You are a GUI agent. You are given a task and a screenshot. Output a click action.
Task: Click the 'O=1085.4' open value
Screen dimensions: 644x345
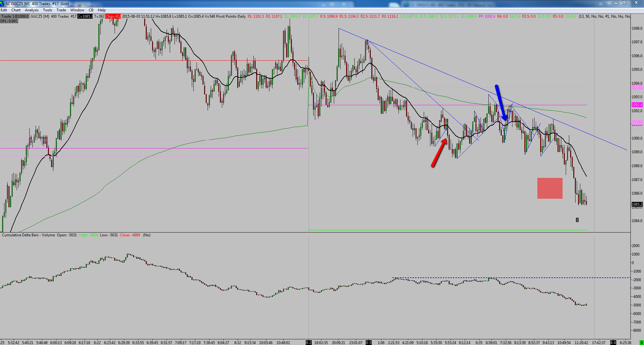coord(196,16)
